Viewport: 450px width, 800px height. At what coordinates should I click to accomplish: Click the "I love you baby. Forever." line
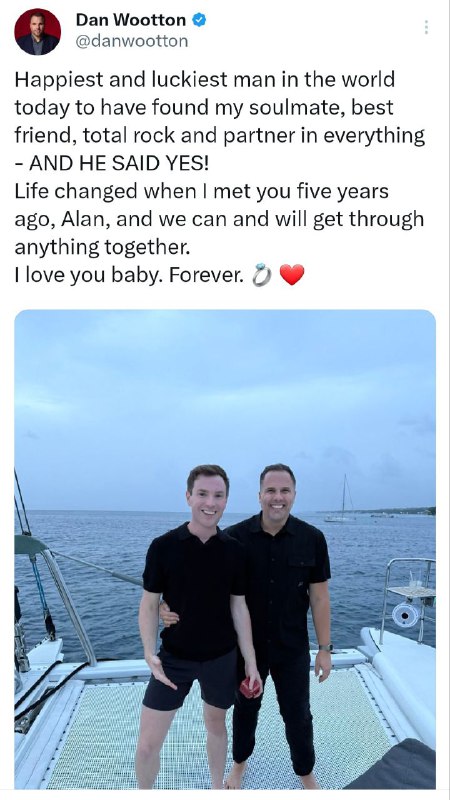129,276
